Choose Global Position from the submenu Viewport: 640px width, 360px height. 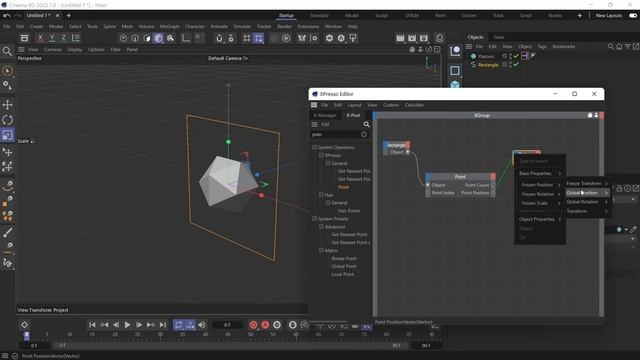(587, 193)
